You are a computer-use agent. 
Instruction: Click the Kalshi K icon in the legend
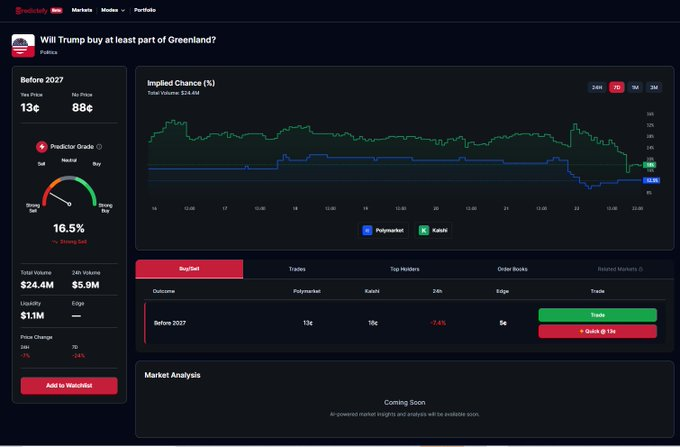tap(424, 230)
